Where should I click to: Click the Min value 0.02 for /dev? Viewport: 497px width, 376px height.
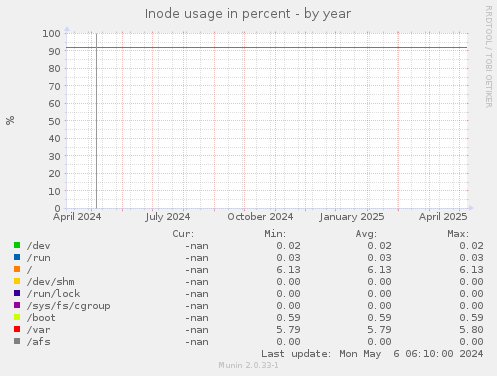point(288,246)
